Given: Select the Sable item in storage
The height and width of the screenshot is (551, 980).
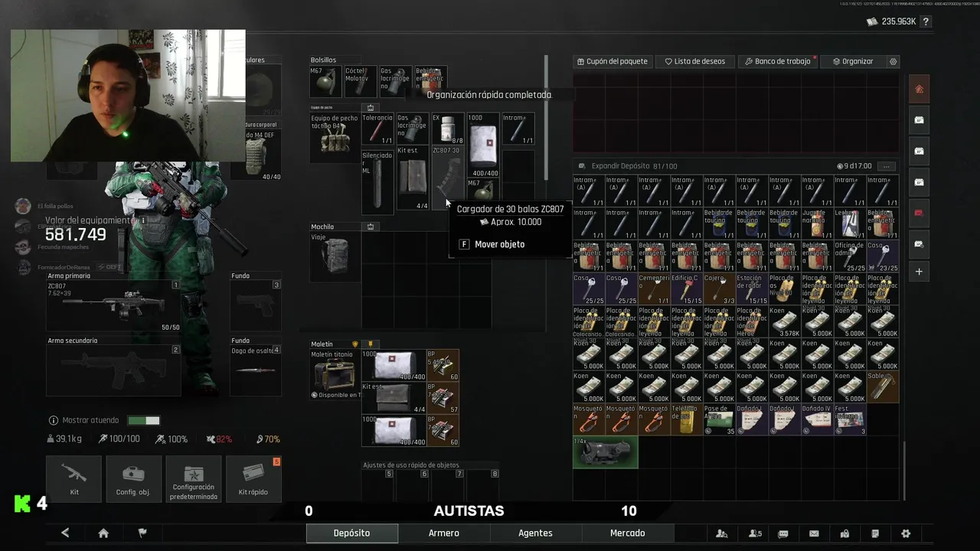Looking at the screenshot, I should coord(882,386).
